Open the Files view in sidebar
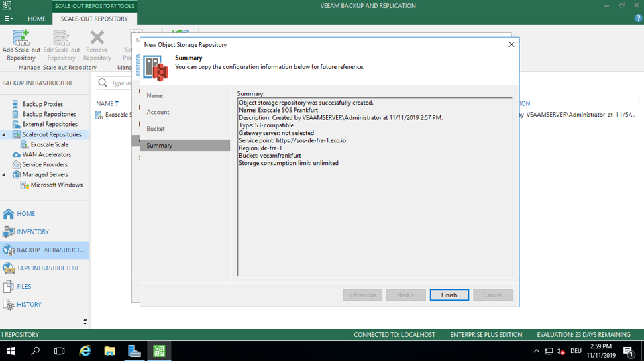This screenshot has width=644, height=361. (x=23, y=287)
